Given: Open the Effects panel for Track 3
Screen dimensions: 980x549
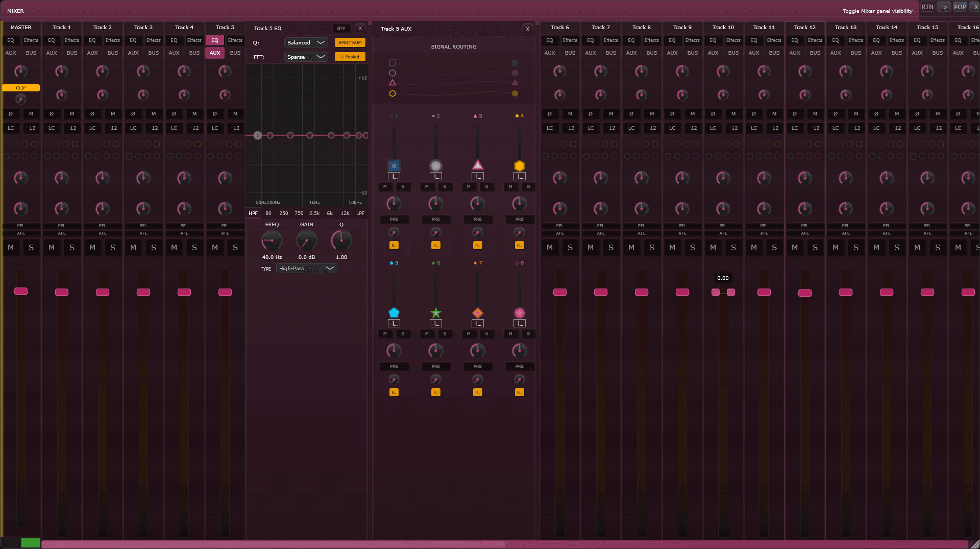Looking at the screenshot, I should coord(153,40).
